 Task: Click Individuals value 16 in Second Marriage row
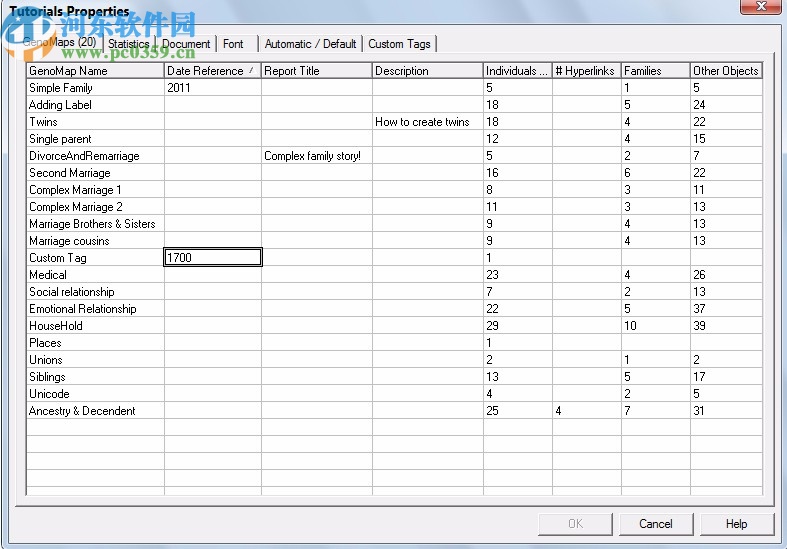[x=517, y=173]
